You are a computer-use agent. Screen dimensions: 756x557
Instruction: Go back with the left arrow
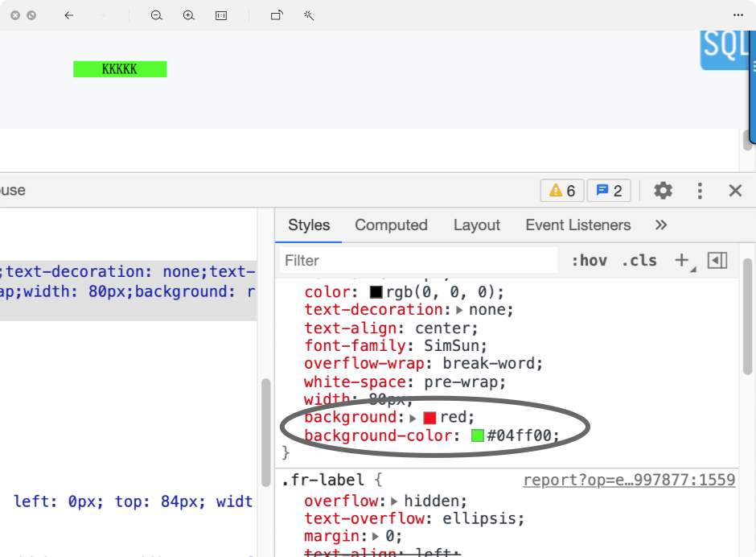pos(69,15)
